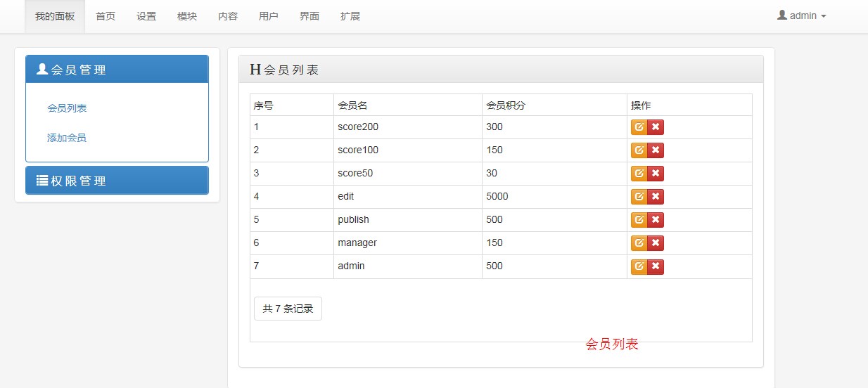
Task: Open the admin user dropdown menu
Action: click(x=801, y=15)
